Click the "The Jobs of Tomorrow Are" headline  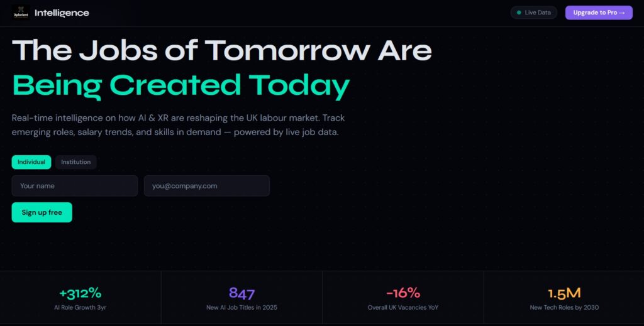click(221, 50)
